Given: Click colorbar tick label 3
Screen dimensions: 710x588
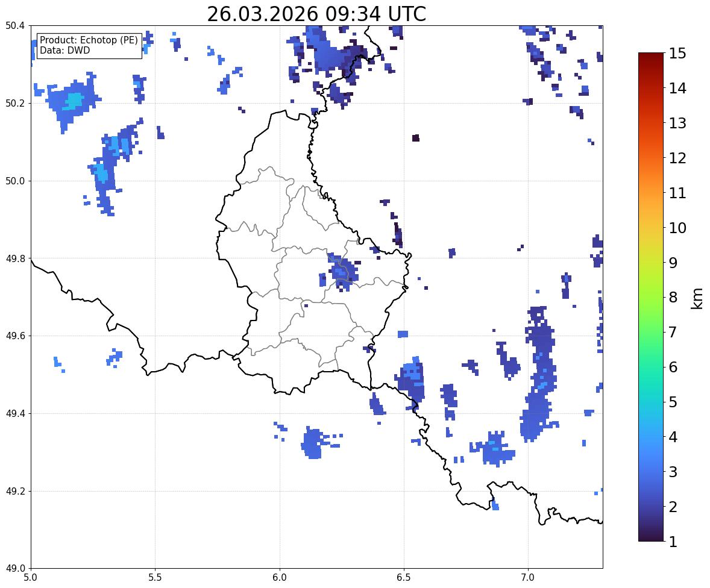Looking at the screenshot, I should click(673, 472).
